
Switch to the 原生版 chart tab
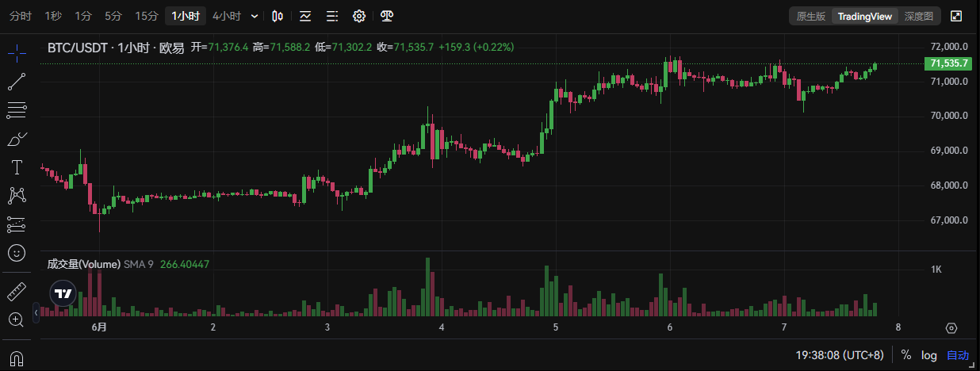click(x=811, y=16)
